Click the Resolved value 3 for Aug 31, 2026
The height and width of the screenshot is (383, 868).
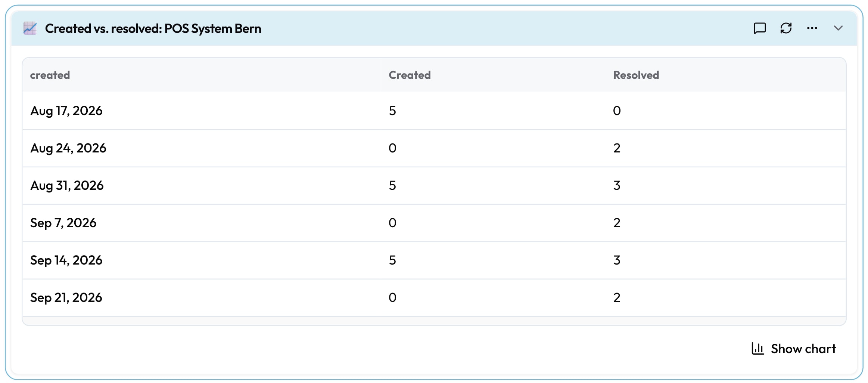click(x=617, y=185)
